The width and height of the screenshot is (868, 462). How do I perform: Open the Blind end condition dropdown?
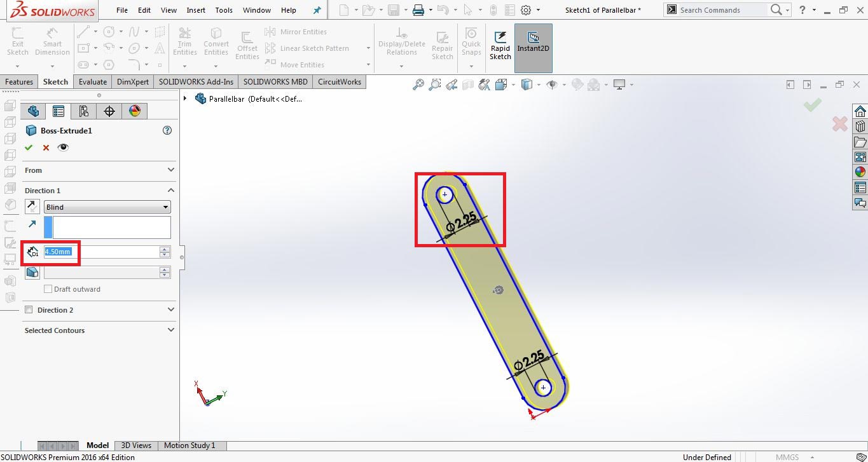107,207
